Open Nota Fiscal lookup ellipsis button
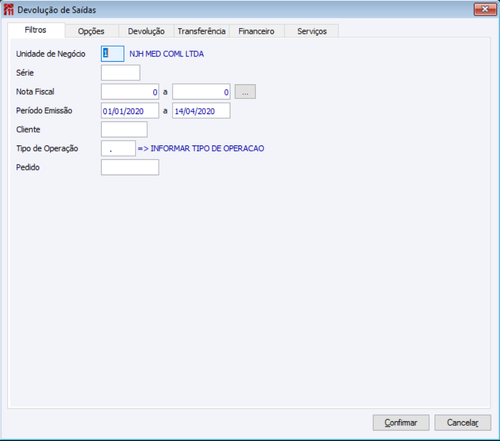Screen dimensions: 500x441 pos(245,92)
